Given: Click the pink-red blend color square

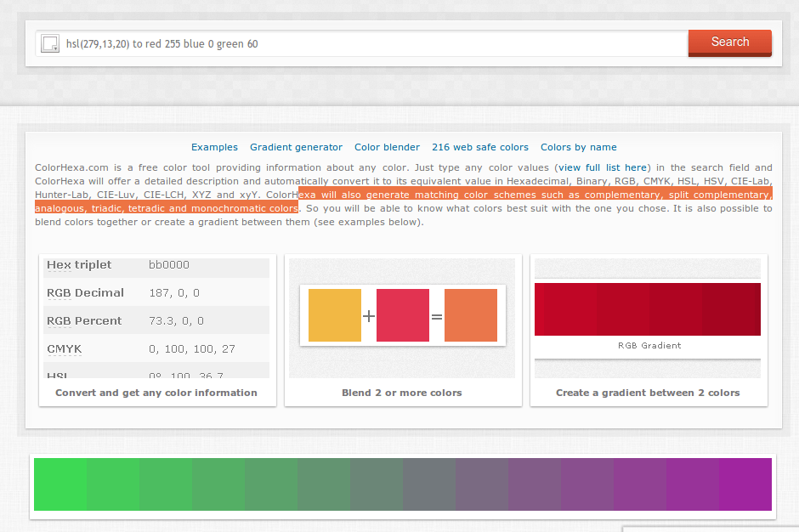Looking at the screenshot, I should 402,315.
